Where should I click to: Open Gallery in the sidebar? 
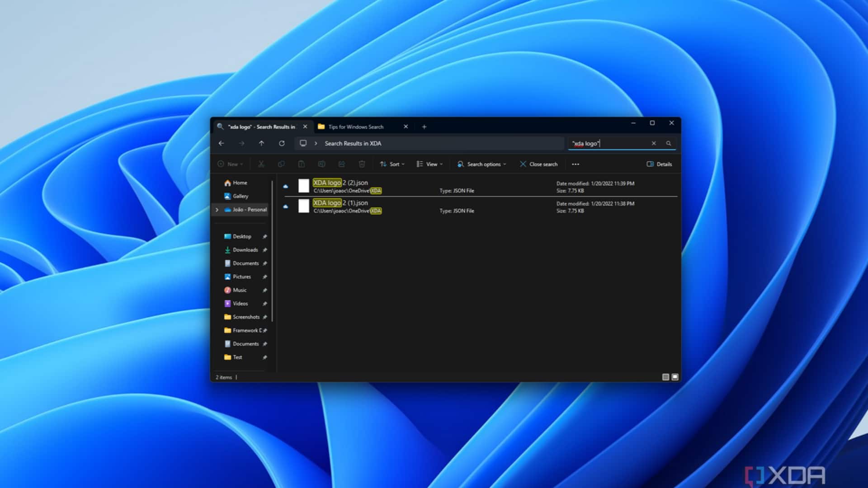coord(236,196)
